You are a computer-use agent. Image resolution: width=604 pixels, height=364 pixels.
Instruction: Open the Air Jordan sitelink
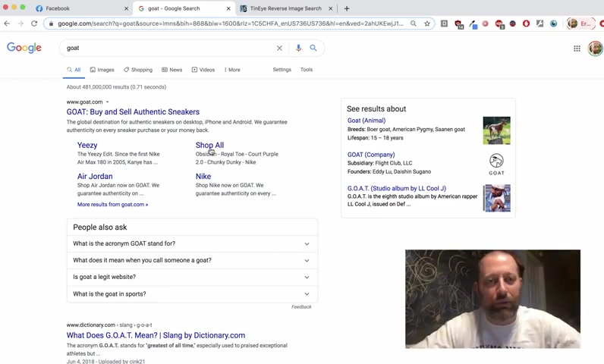(95, 176)
